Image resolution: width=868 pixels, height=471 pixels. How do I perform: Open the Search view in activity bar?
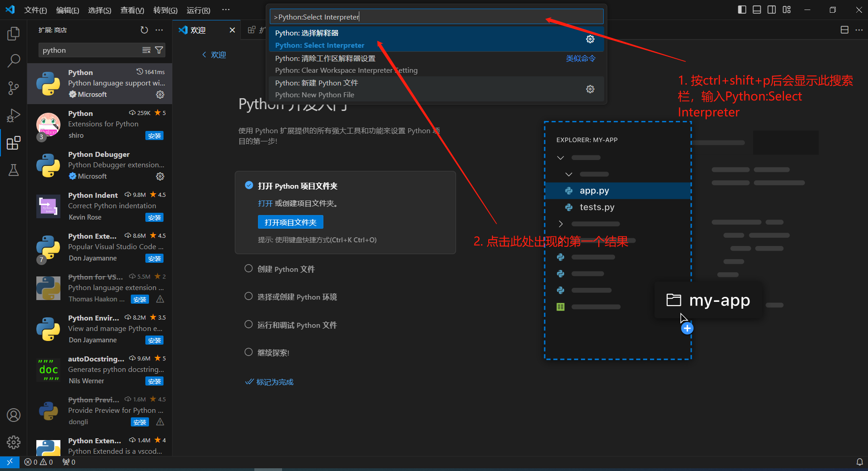pyautogui.click(x=14, y=60)
